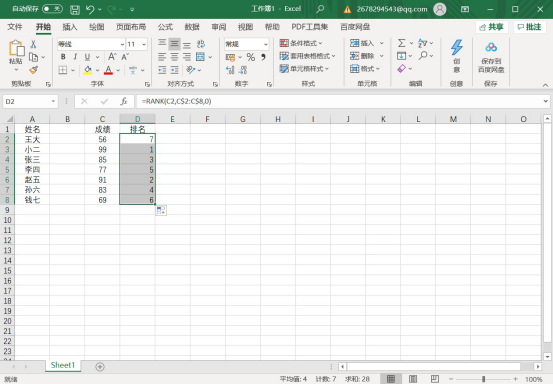Toggle italic formatting
553x384 pixels.
coord(75,57)
